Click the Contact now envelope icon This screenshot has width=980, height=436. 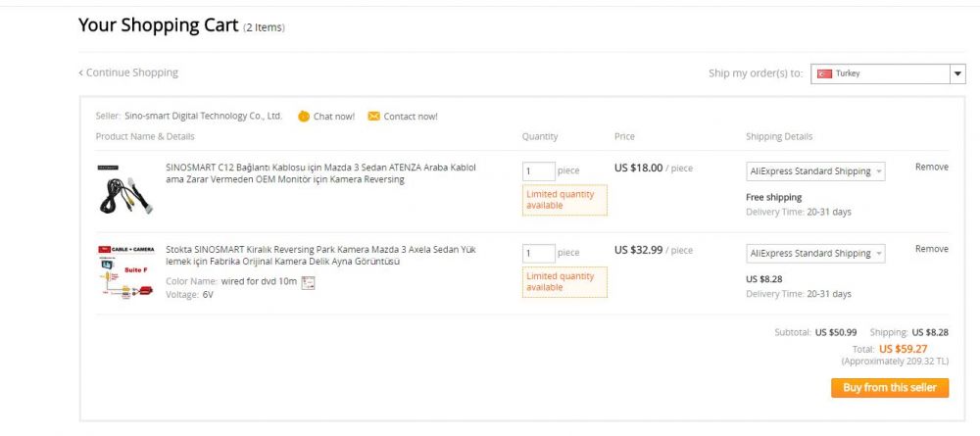(x=373, y=117)
